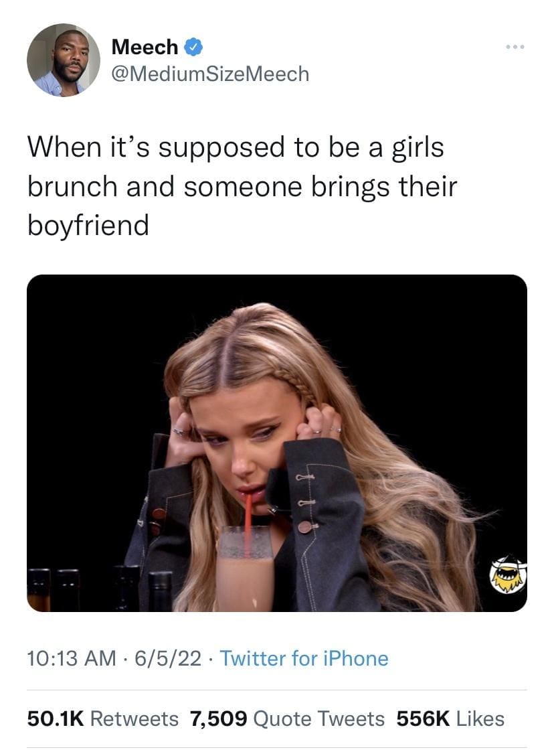Click the milkshake glass in the photo
The height and width of the screenshot is (756, 554).
tap(244, 568)
